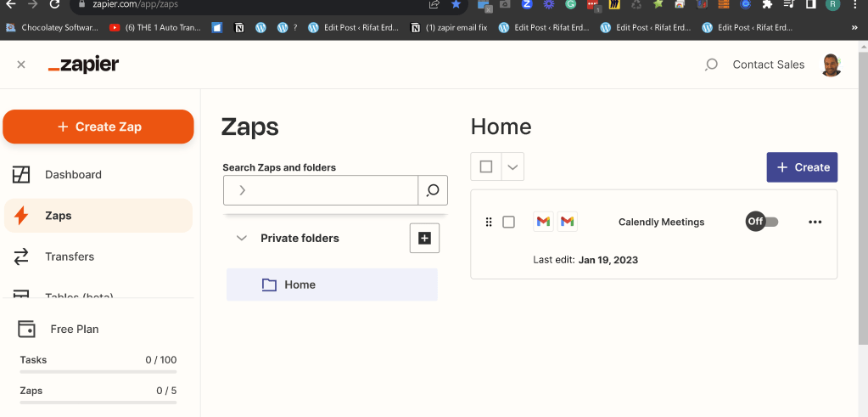Image resolution: width=868 pixels, height=417 pixels.
Task: Open the bulk selection dropdown arrow
Action: (x=512, y=166)
